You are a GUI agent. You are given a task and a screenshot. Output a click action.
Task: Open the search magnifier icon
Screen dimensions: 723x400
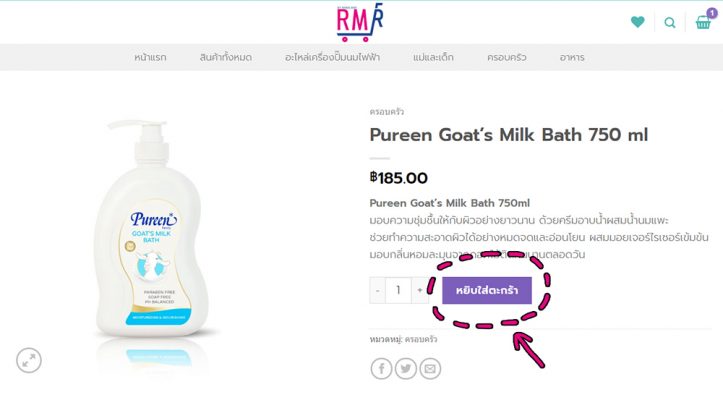pyautogui.click(x=670, y=22)
